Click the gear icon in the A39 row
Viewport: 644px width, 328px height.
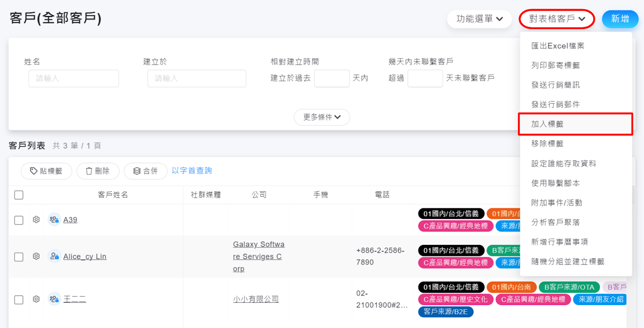[x=36, y=220]
